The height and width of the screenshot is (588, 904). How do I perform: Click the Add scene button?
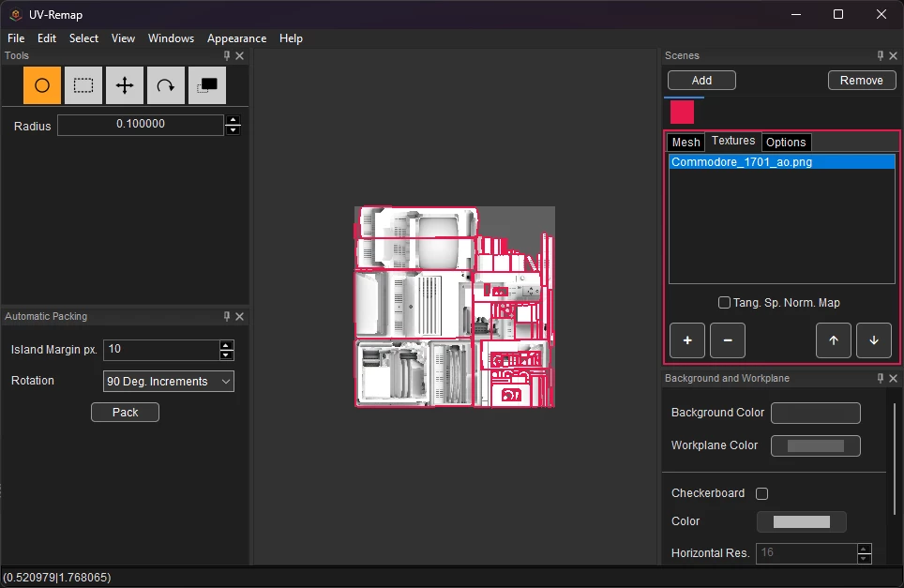(701, 80)
